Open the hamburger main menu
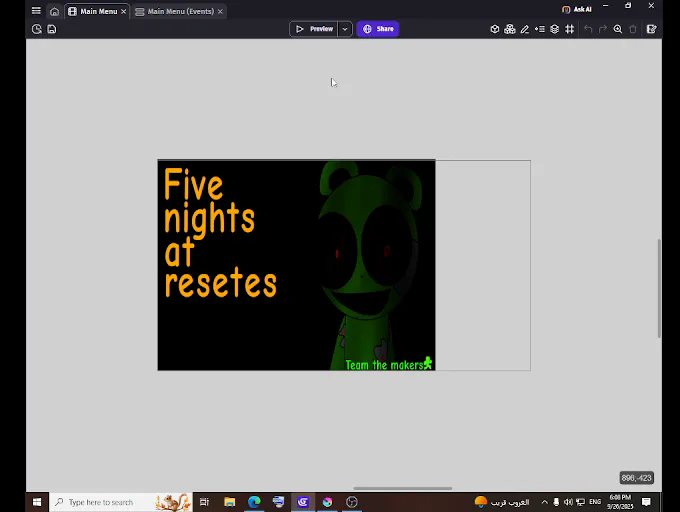The image size is (680, 512). (36, 11)
